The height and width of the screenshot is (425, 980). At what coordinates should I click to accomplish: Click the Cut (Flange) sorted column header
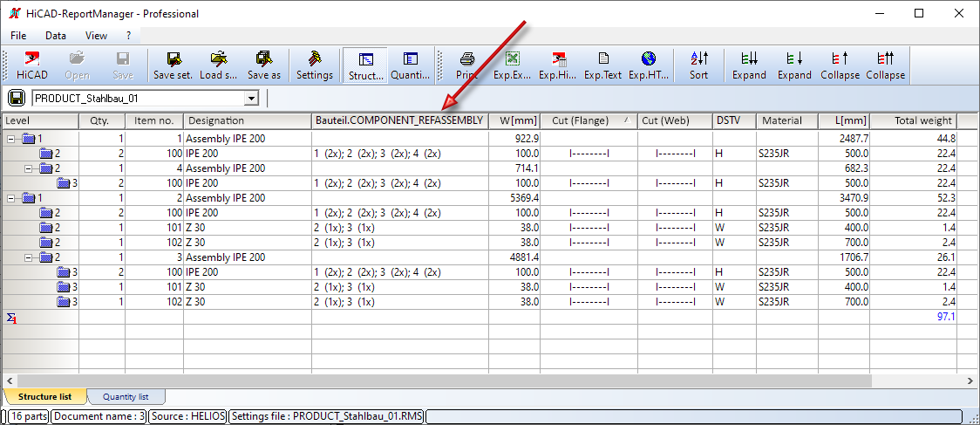pyautogui.click(x=589, y=120)
